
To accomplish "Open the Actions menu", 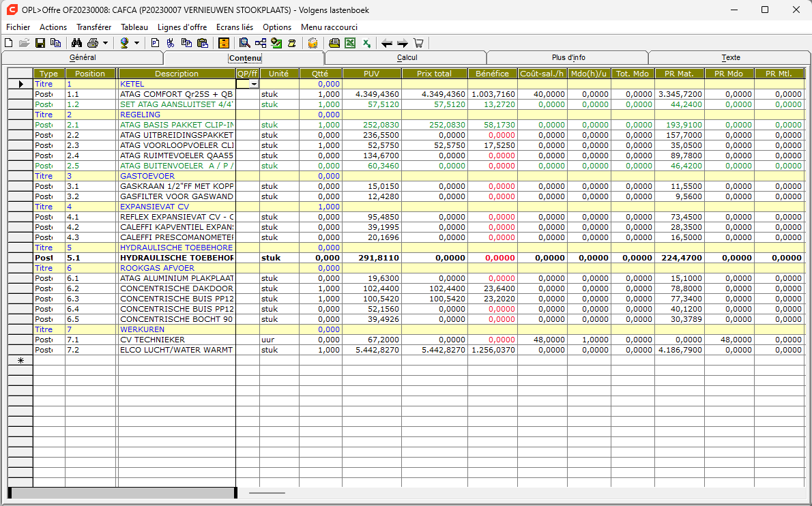I will (53, 27).
